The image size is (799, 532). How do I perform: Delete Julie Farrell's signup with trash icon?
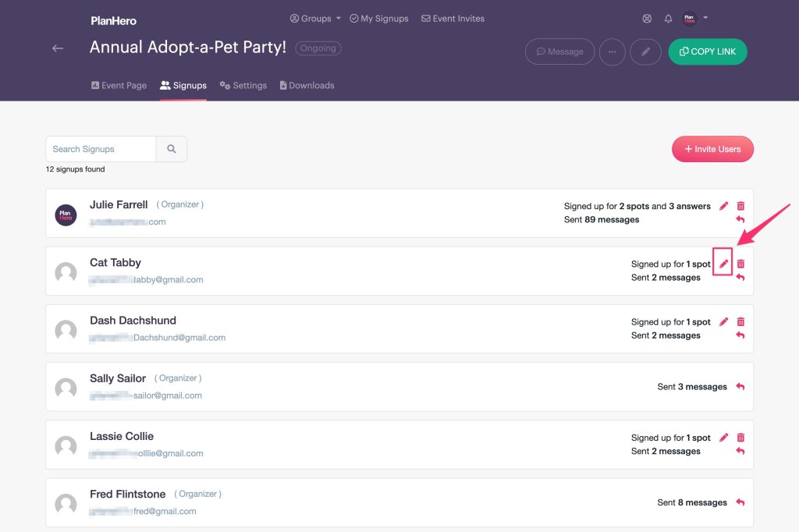click(740, 206)
